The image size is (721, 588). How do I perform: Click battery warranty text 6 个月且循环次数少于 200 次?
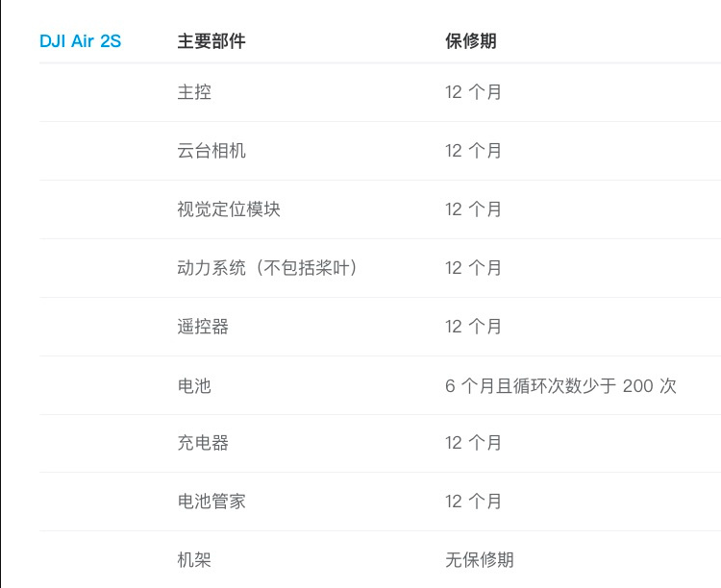(x=560, y=385)
